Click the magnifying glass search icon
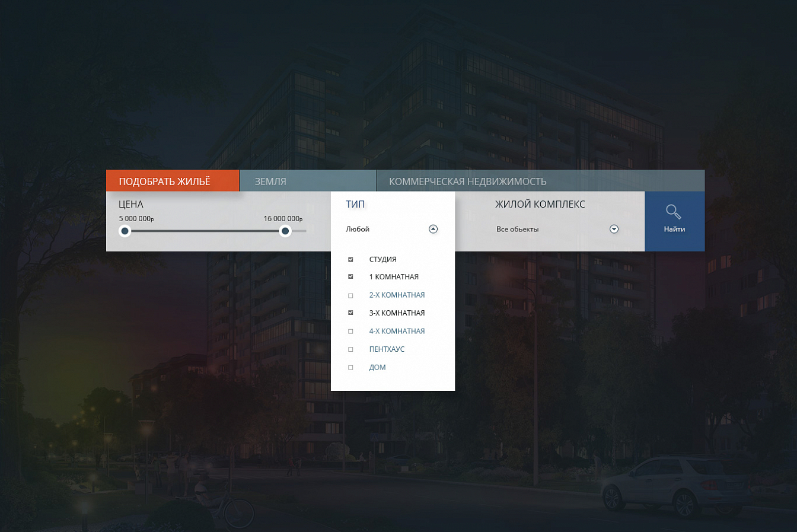The image size is (797, 532). 674,212
